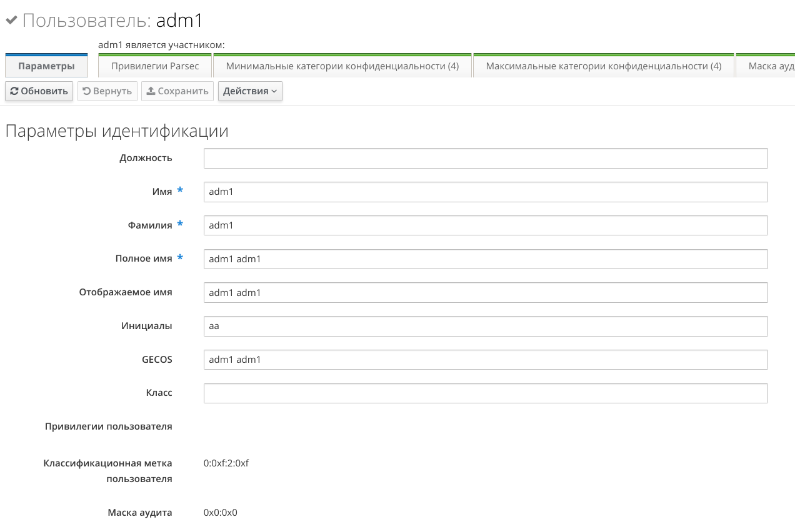This screenshot has width=795, height=532.
Task: Click the Обновить refresh button
Action: point(39,91)
